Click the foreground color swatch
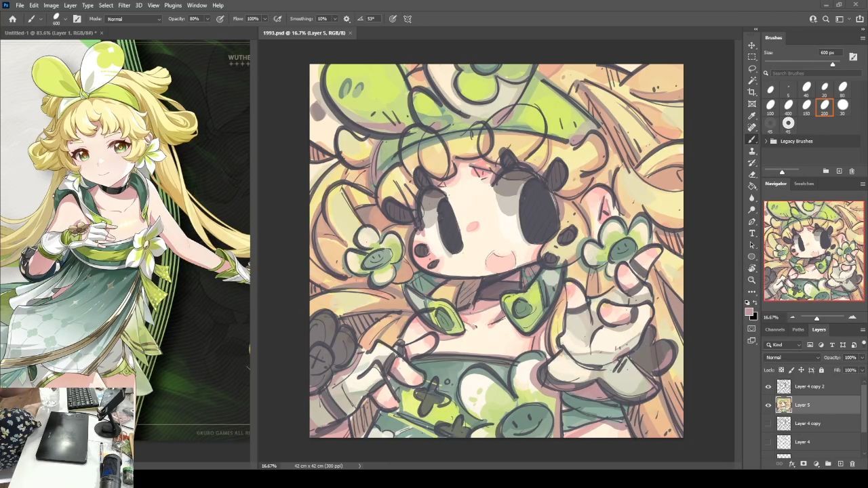 [x=749, y=312]
